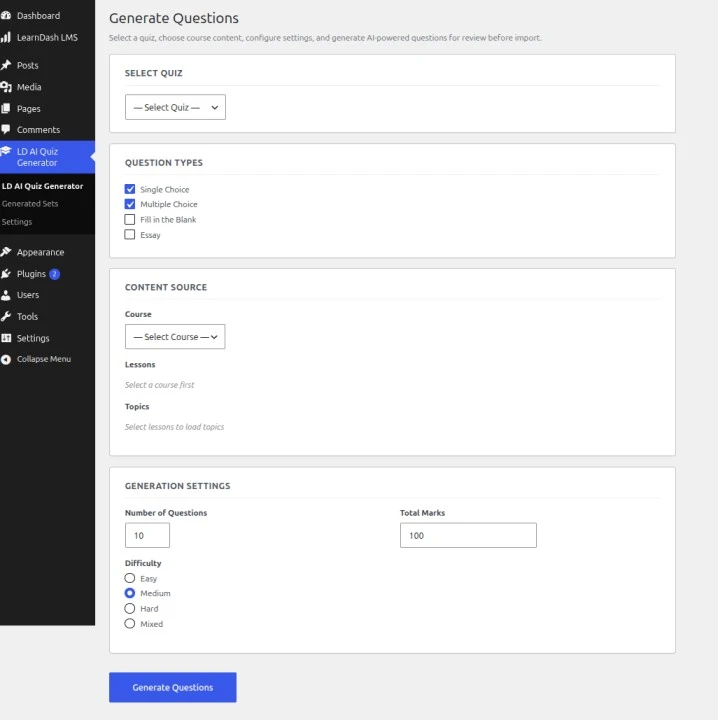718x720 pixels.
Task: Click the Appearance paintbrush icon
Action: click(6, 252)
